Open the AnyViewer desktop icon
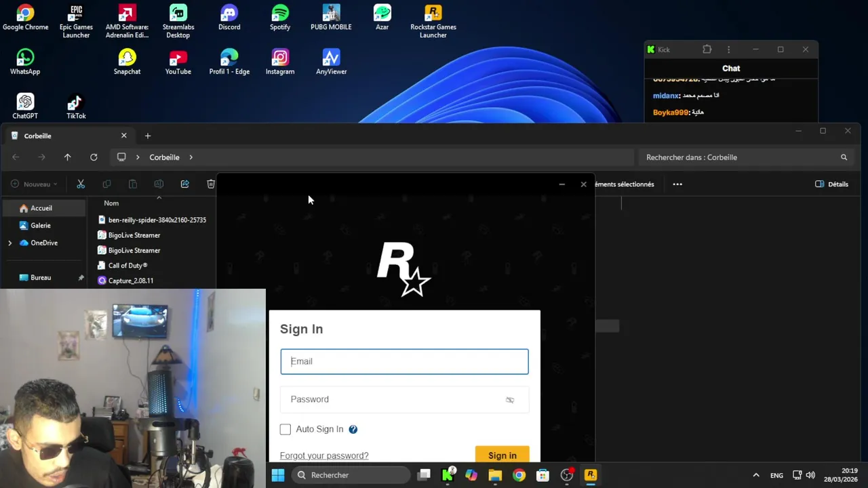The image size is (868, 488). pyautogui.click(x=331, y=62)
